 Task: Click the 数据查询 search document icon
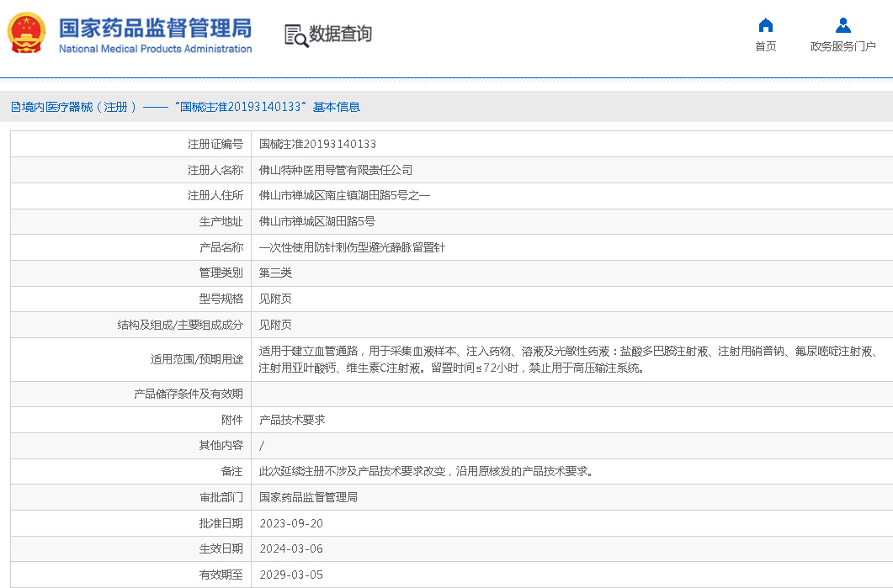296,36
